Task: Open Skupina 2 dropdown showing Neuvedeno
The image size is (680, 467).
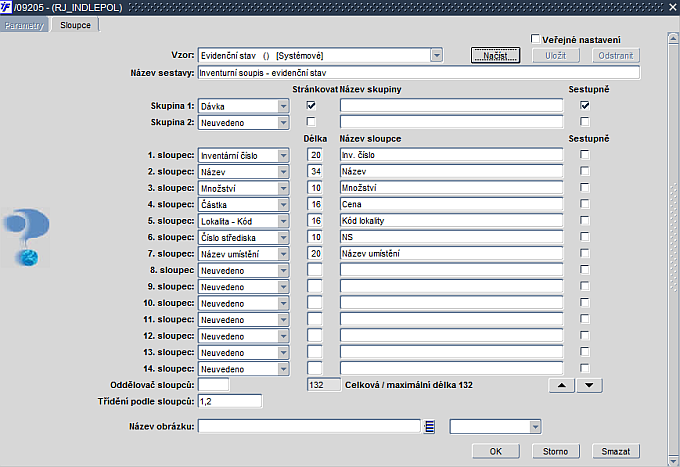Action: (283, 123)
